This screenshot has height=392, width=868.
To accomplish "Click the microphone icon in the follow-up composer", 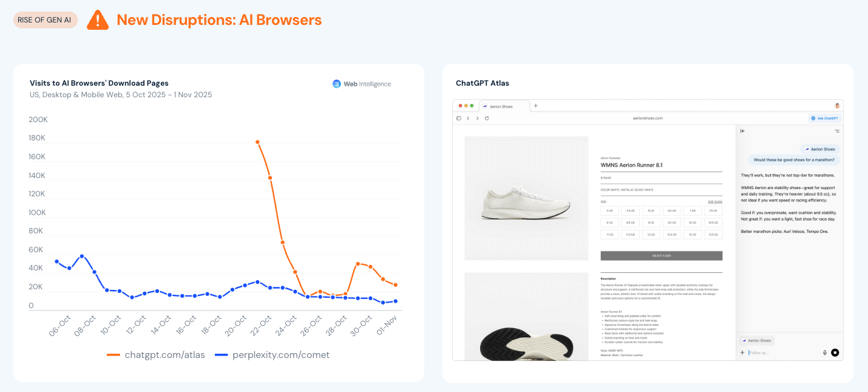I will click(x=824, y=352).
